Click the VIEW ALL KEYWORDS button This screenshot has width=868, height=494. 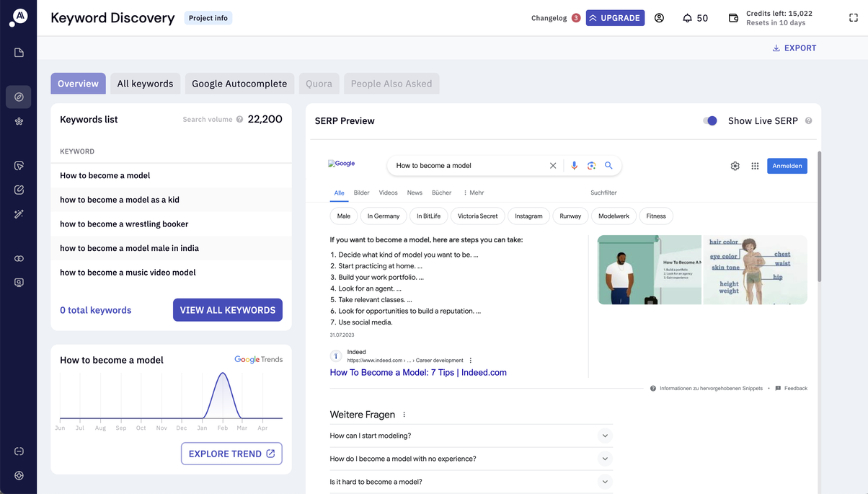click(x=227, y=309)
